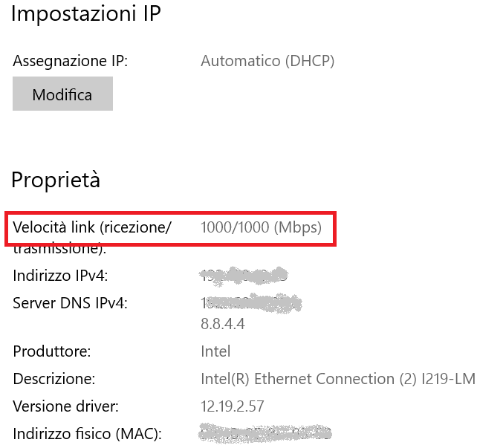Click the Modifica button
Screen dimensions: 503x448
(x=62, y=95)
